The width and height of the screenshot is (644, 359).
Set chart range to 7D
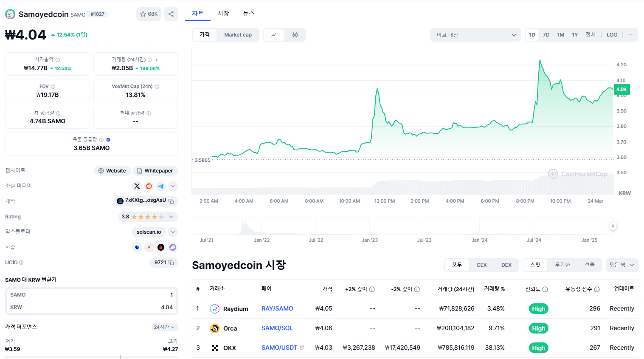(x=546, y=35)
